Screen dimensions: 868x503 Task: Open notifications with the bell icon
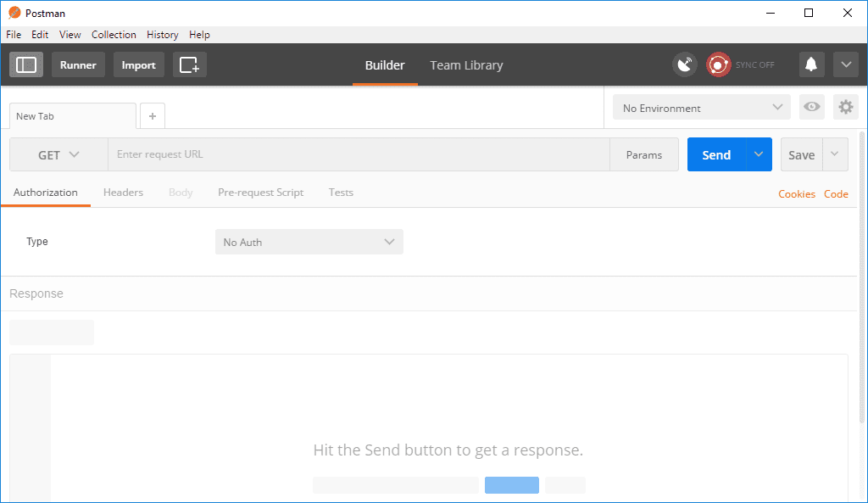coord(811,64)
